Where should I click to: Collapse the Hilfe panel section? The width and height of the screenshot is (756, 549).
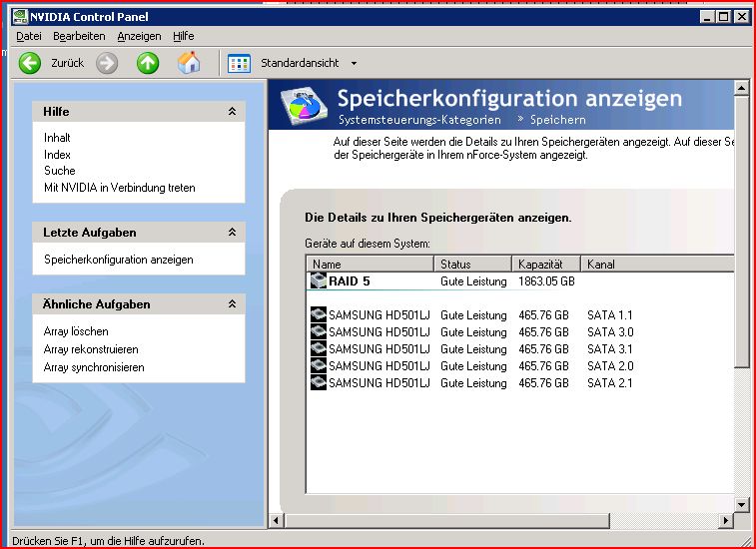tap(232, 112)
